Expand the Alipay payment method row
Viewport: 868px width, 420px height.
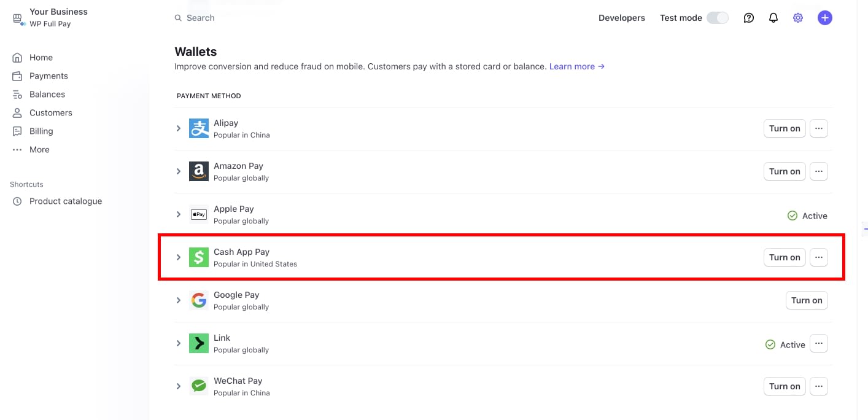(x=178, y=128)
